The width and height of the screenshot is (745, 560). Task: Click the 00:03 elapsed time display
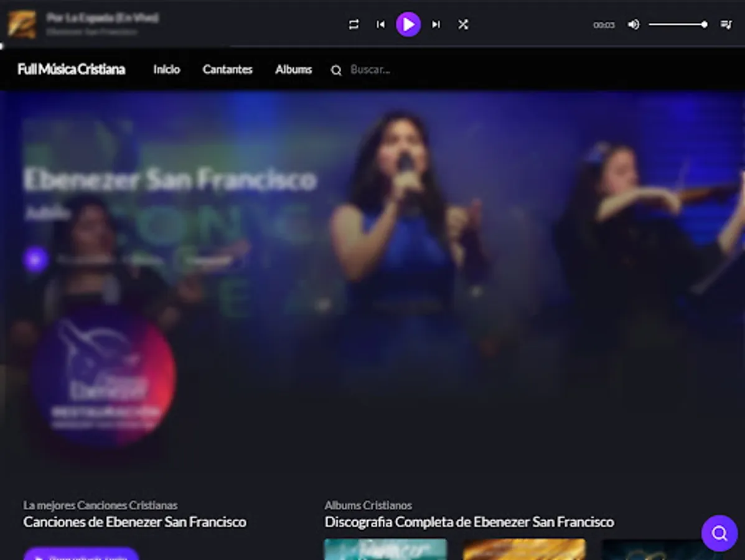pos(604,25)
